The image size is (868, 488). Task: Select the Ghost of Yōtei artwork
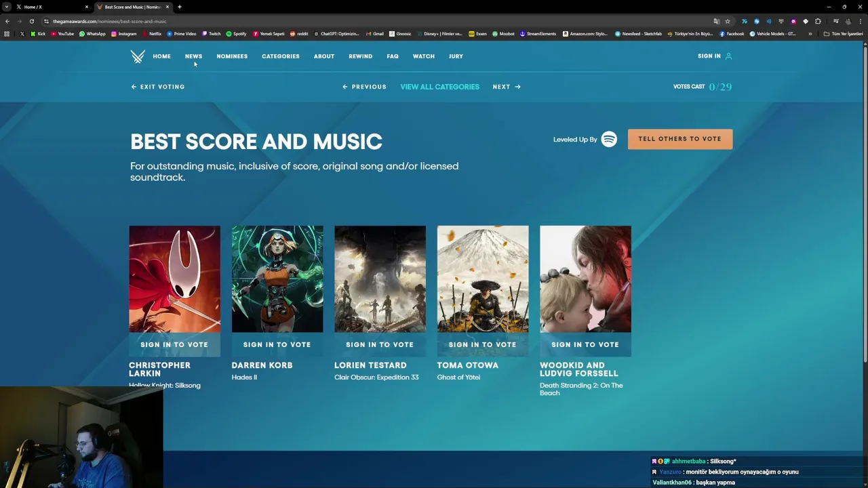click(483, 279)
